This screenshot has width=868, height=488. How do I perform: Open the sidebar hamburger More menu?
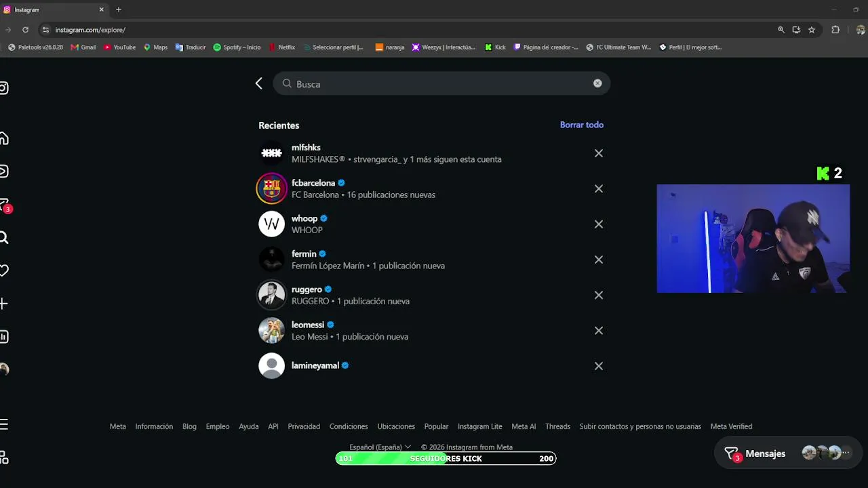click(3, 424)
